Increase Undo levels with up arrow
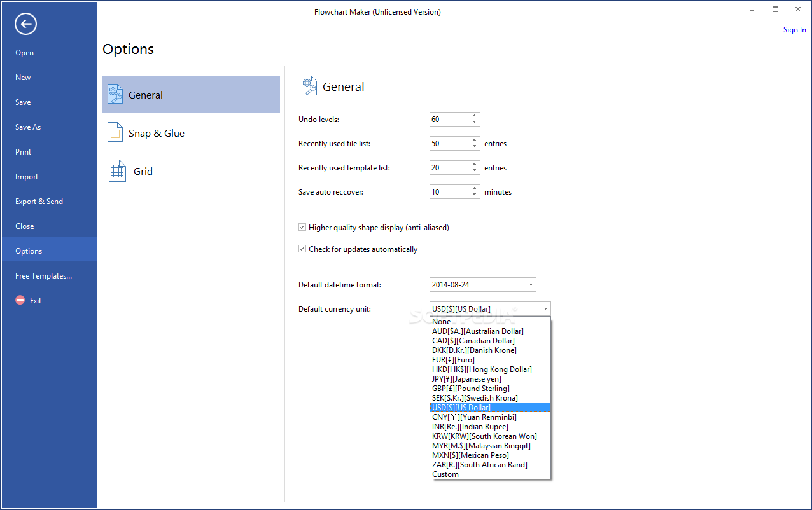The image size is (812, 510). coord(475,116)
